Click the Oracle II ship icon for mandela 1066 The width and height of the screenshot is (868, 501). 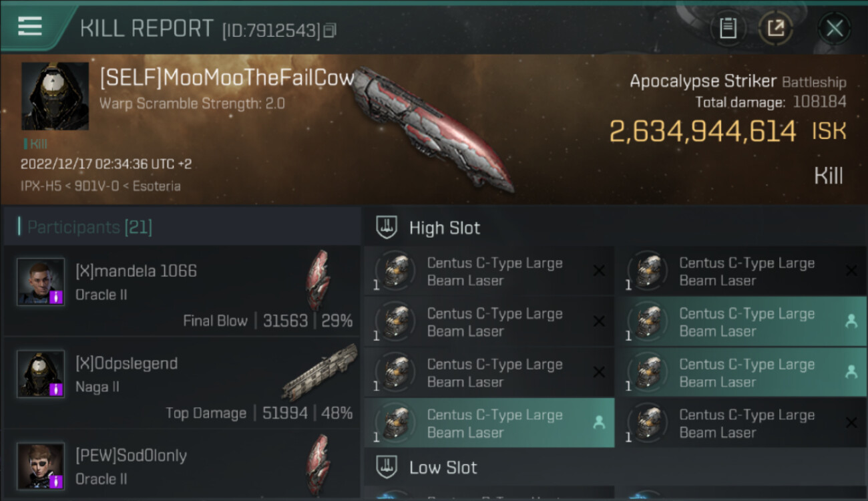click(x=318, y=281)
